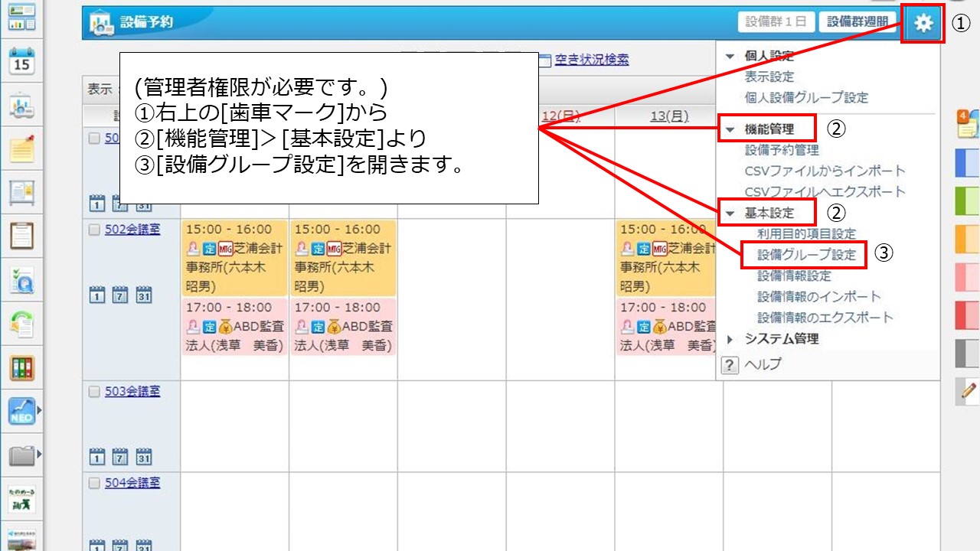
Task: Collapse the 個人設定 section arrow
Action: pos(730,56)
